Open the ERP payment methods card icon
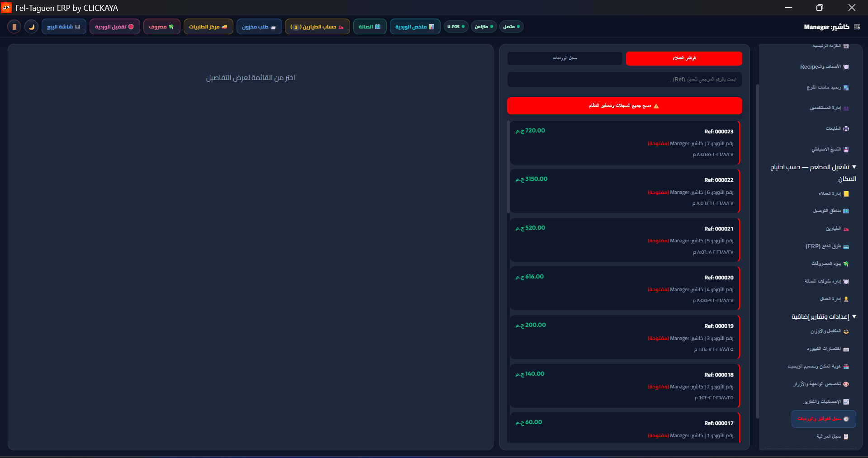Image resolution: width=868 pixels, height=458 pixels. point(846,246)
